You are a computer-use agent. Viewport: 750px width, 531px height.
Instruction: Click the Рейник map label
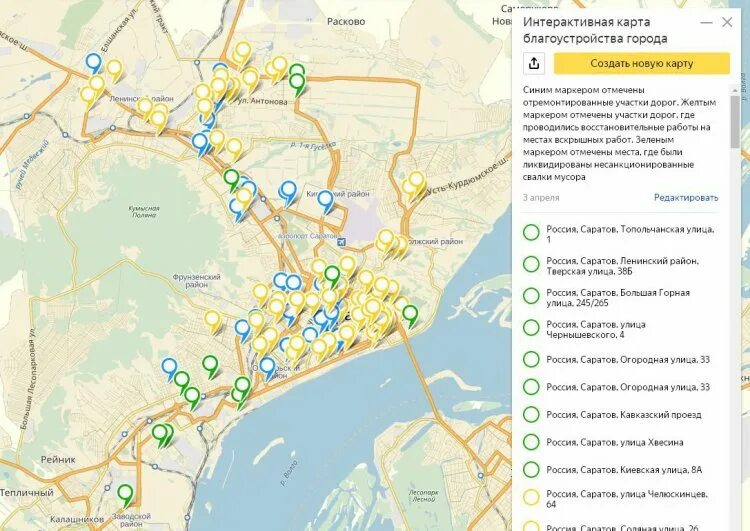[58, 459]
